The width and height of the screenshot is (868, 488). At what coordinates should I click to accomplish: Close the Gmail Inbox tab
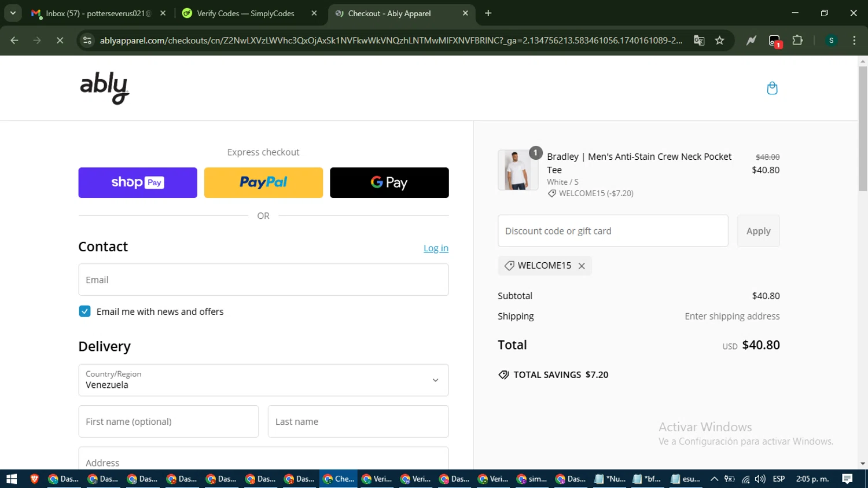click(x=163, y=13)
